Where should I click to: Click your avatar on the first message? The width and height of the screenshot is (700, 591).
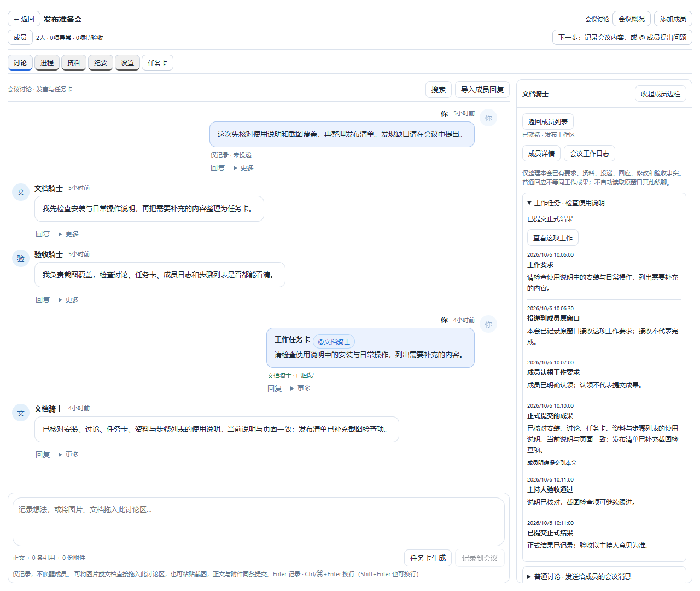pos(488,118)
